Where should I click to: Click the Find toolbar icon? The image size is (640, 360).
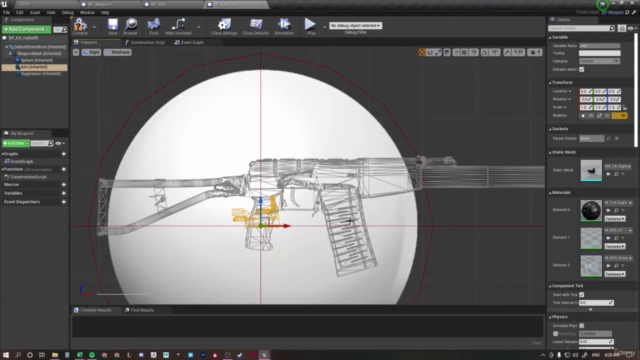pos(153,27)
